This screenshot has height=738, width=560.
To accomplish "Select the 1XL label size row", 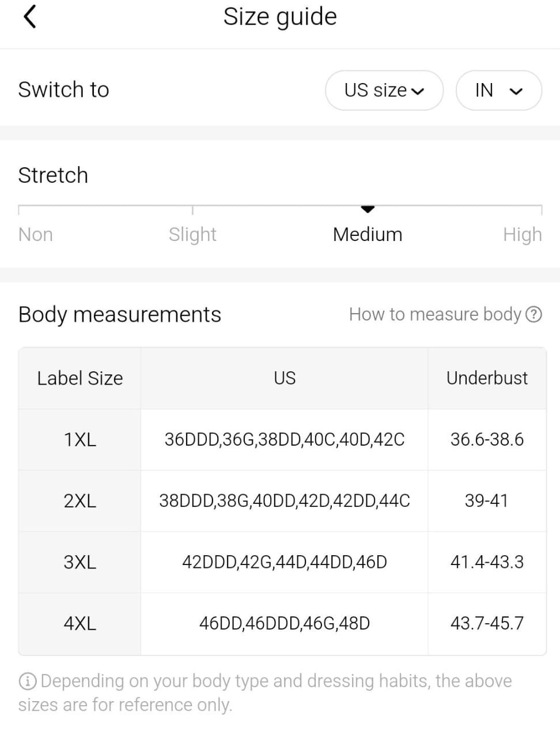I will pyautogui.click(x=80, y=440).
